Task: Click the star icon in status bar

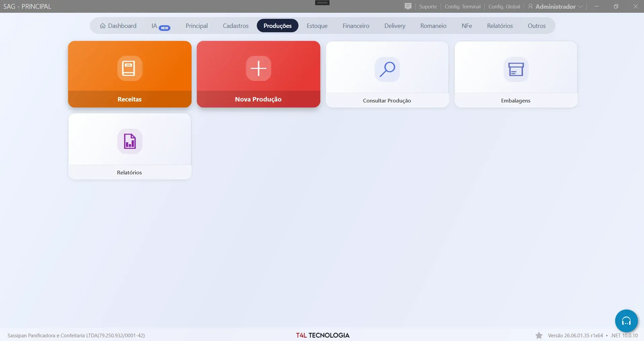Action: pos(539,335)
